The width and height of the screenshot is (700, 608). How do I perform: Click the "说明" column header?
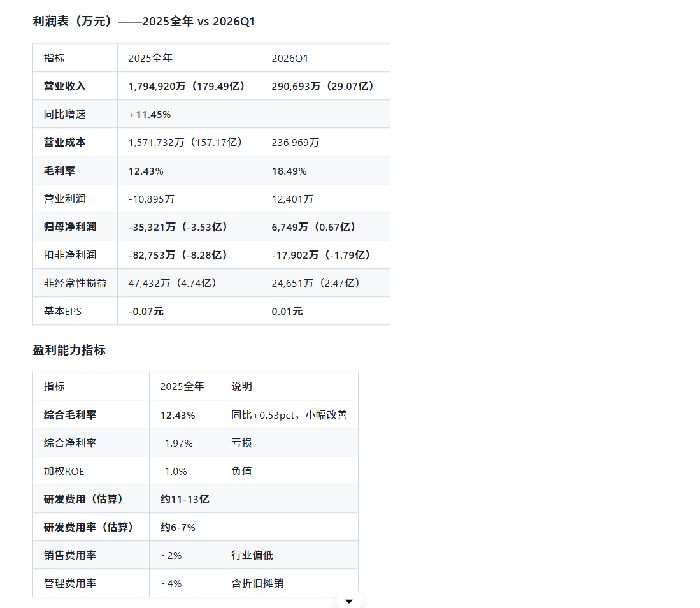coord(241,386)
